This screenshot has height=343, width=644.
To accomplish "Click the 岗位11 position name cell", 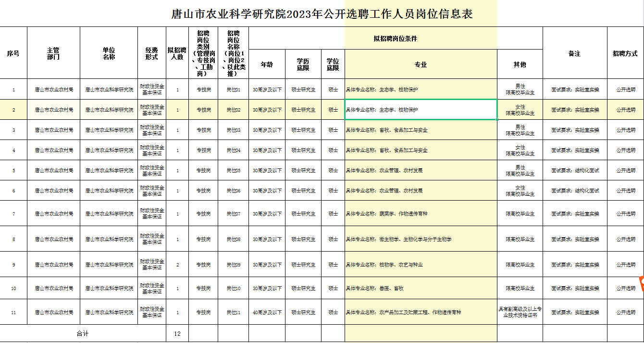I will [x=233, y=312].
